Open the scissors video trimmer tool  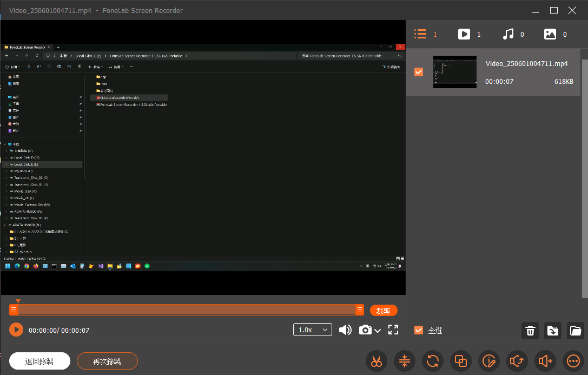376,361
